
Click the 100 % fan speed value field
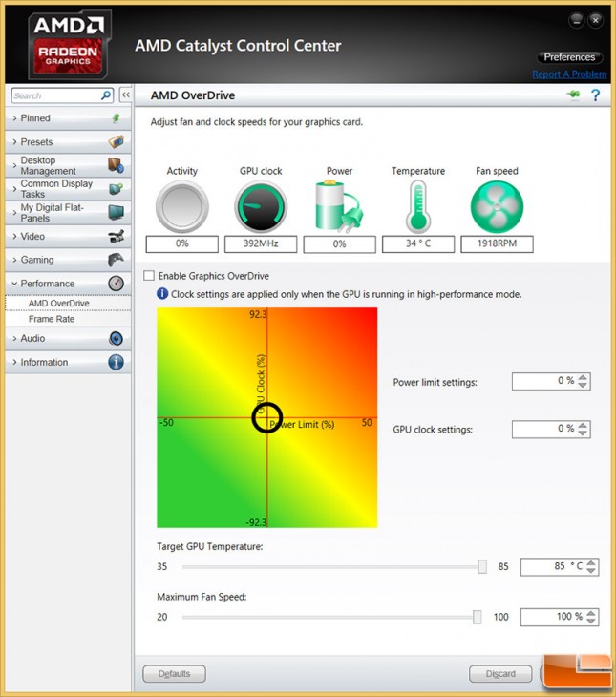pyautogui.click(x=560, y=617)
